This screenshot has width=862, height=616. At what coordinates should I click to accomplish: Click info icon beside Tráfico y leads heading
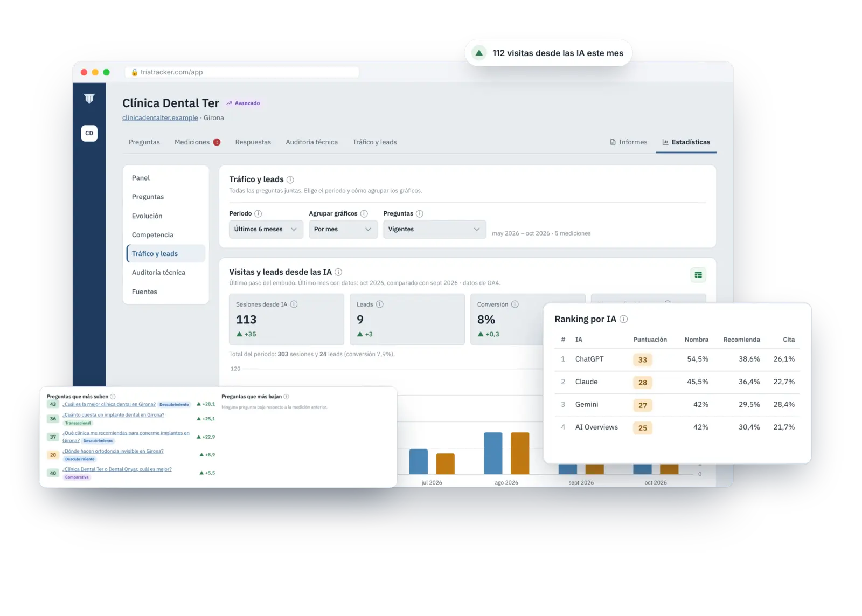pos(290,179)
